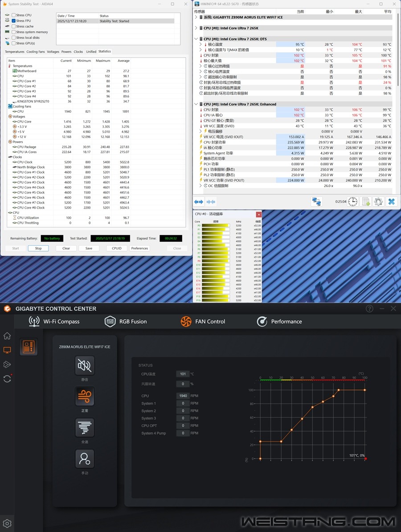Click the Gigabyte help question mark icon

[369, 308]
